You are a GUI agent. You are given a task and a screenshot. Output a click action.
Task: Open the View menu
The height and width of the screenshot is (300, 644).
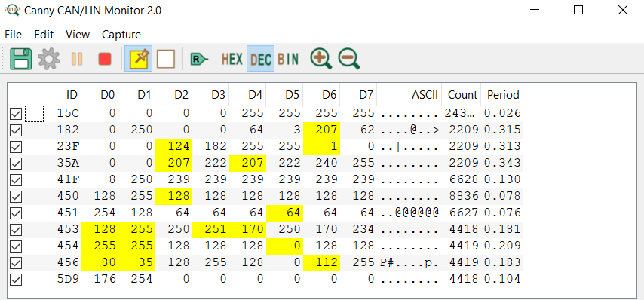pos(78,35)
